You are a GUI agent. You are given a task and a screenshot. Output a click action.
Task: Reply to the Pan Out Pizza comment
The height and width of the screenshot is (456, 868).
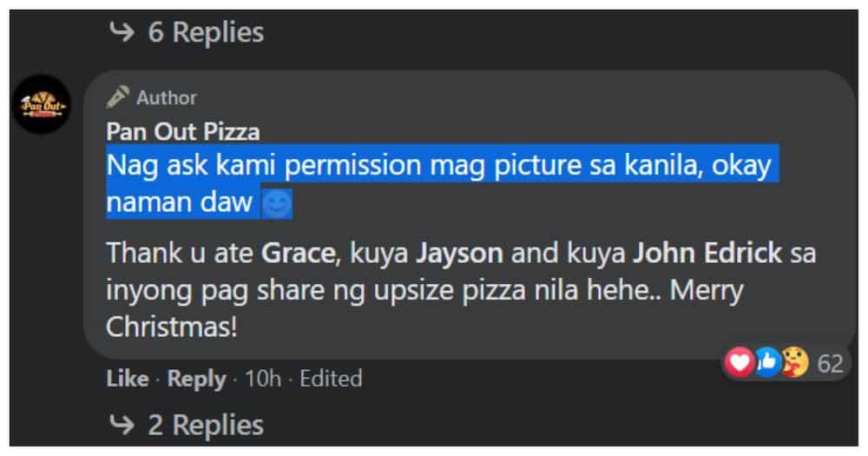click(x=196, y=380)
